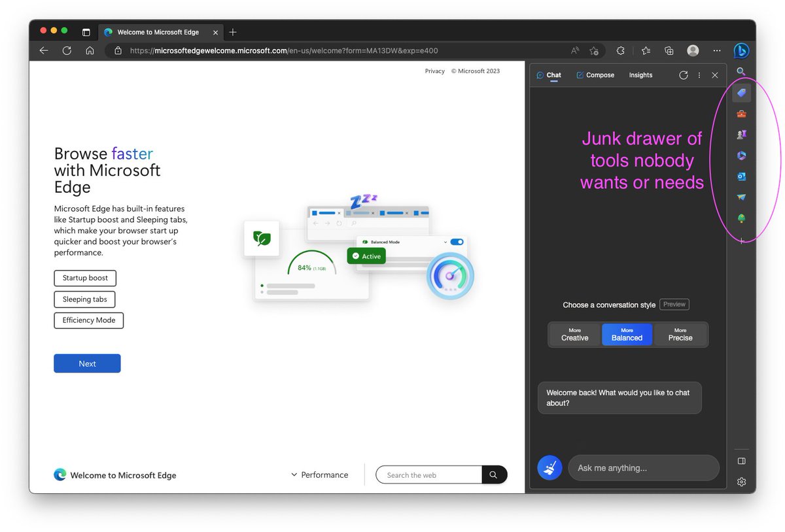
Task: Open the E-tree sidebar icon
Action: [741, 218]
